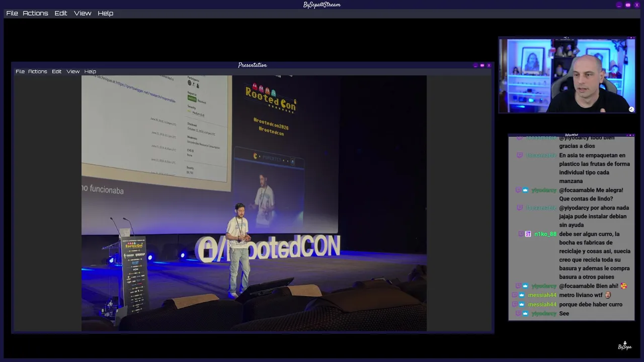Maximize the Presentation window
The image size is (644, 362).
(x=482, y=65)
